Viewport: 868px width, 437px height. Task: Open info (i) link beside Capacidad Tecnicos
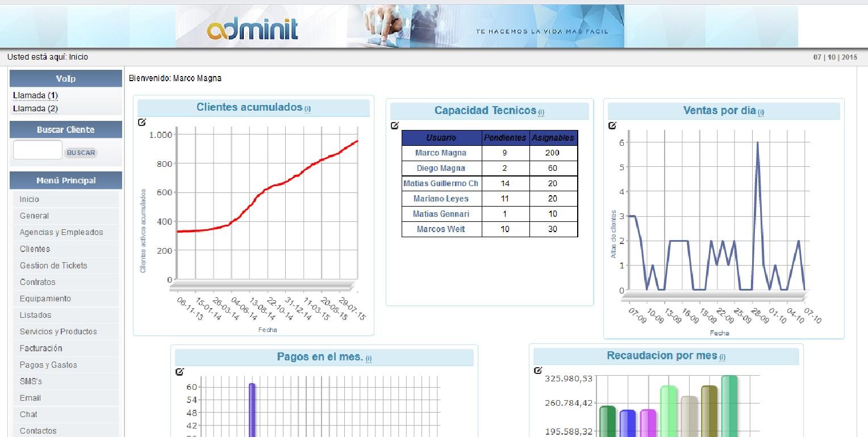point(541,112)
